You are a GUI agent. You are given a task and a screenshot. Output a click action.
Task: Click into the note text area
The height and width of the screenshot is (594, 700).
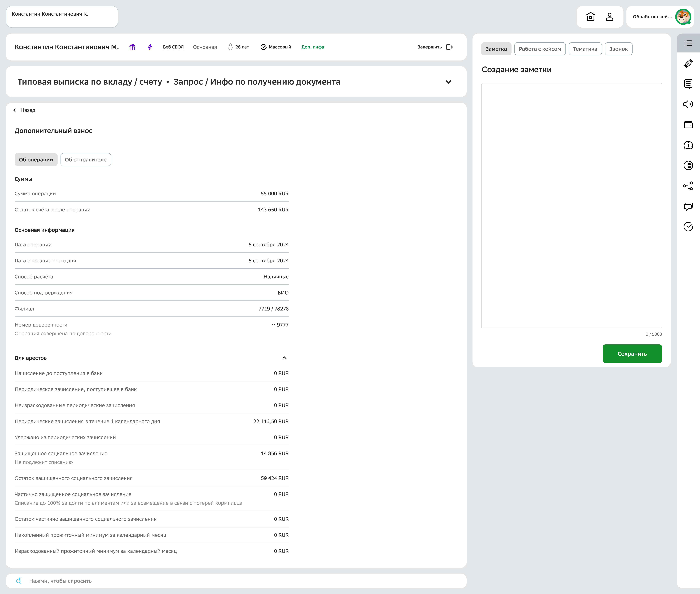[x=571, y=205]
